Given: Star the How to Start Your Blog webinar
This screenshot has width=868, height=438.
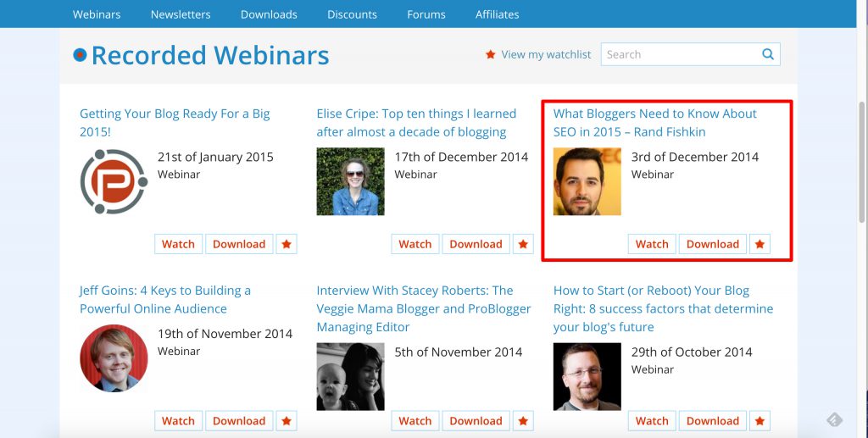Looking at the screenshot, I should pos(759,421).
